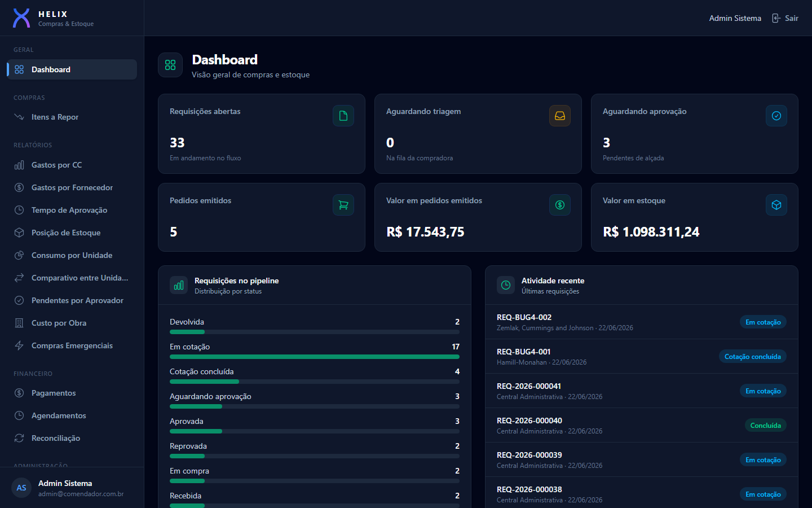The height and width of the screenshot is (508, 812).
Task: Click inbox icon on Aguardando triagem card
Action: point(560,116)
